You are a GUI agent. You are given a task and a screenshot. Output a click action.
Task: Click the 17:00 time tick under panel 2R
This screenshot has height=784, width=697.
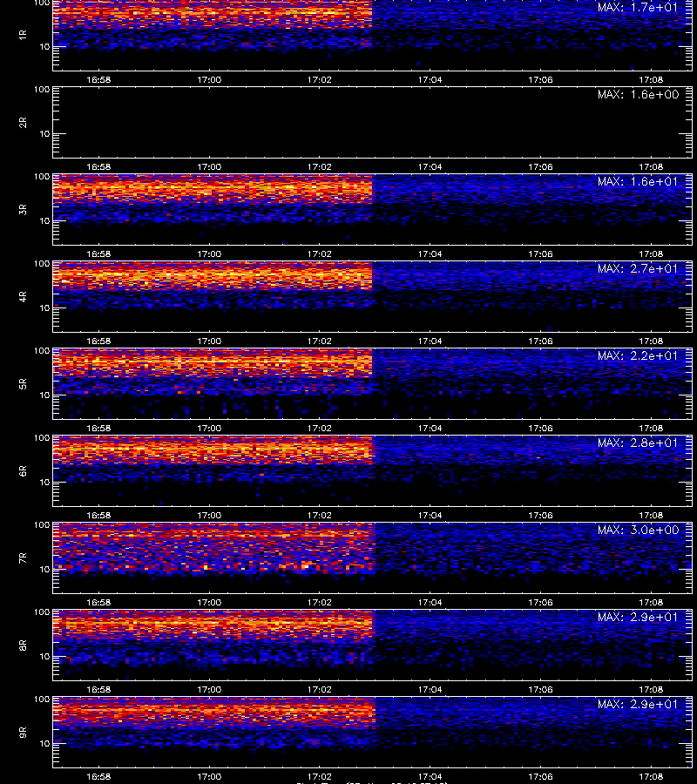[x=209, y=166]
